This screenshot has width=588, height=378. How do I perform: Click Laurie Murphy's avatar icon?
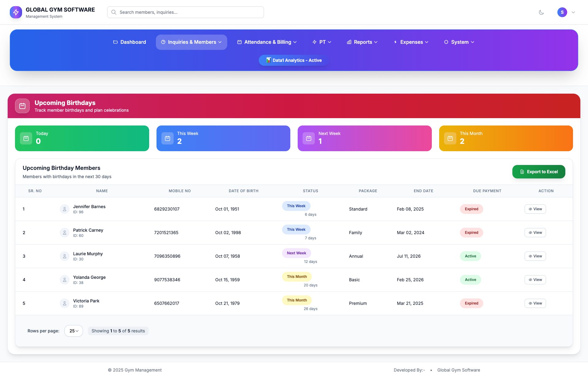click(65, 256)
